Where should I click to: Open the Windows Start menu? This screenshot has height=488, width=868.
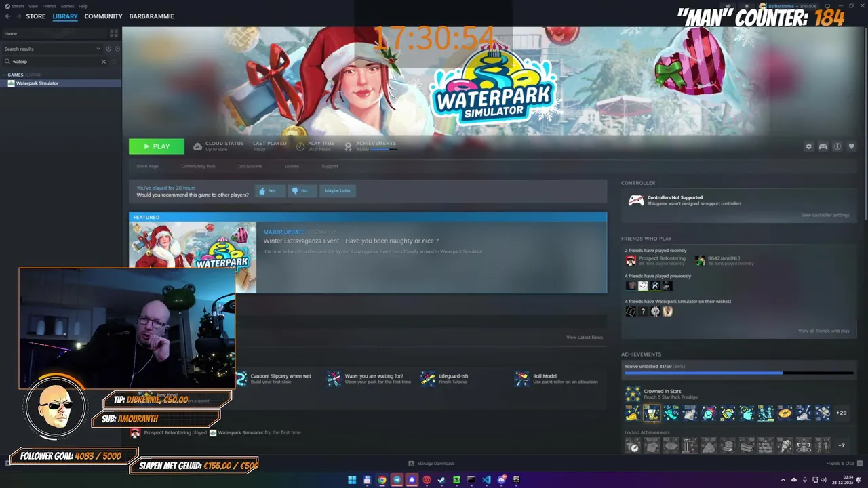352,480
